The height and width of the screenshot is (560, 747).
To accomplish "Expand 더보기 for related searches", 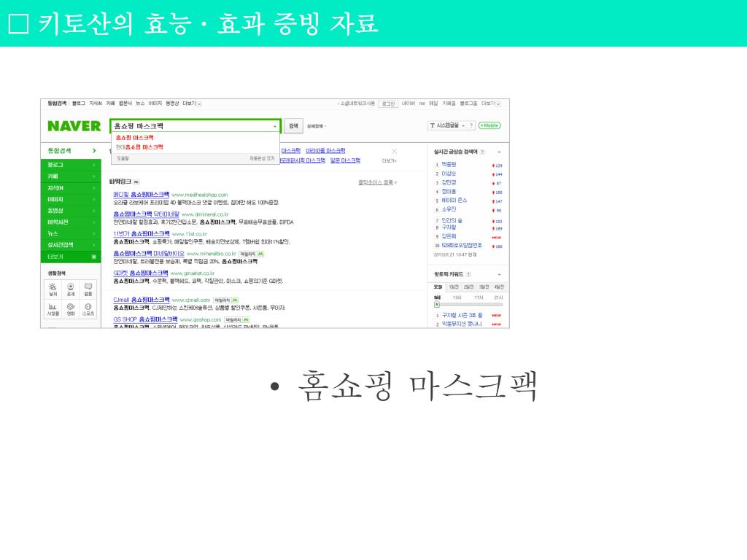I will click(x=390, y=161).
